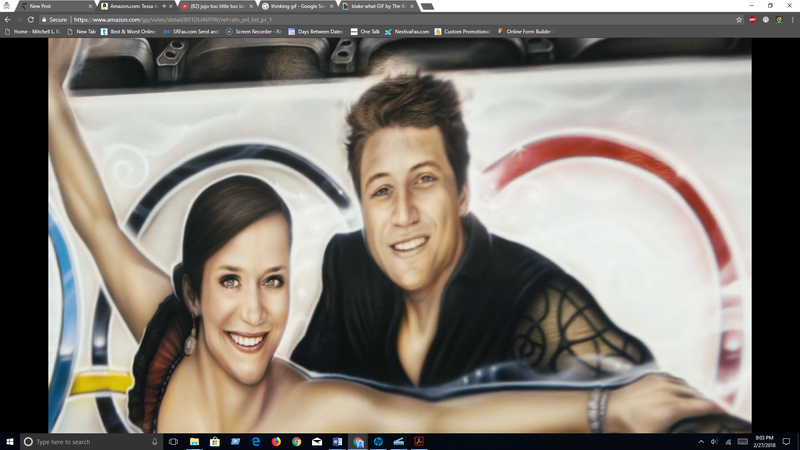Image resolution: width=800 pixels, height=450 pixels.
Task: Open the volume control in the tray
Action: (714, 441)
